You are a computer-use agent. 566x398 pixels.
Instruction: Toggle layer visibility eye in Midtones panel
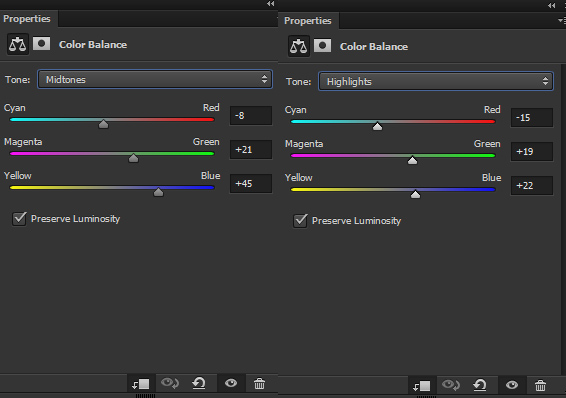[231, 383]
